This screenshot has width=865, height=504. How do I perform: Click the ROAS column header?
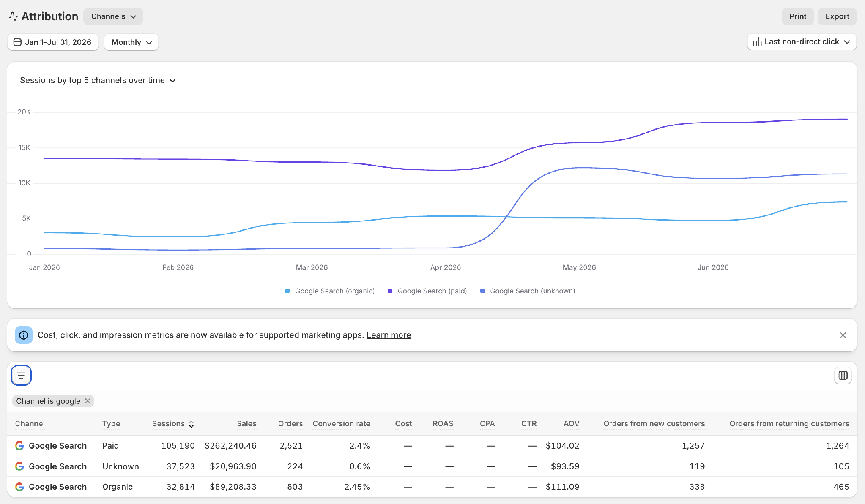tap(443, 424)
